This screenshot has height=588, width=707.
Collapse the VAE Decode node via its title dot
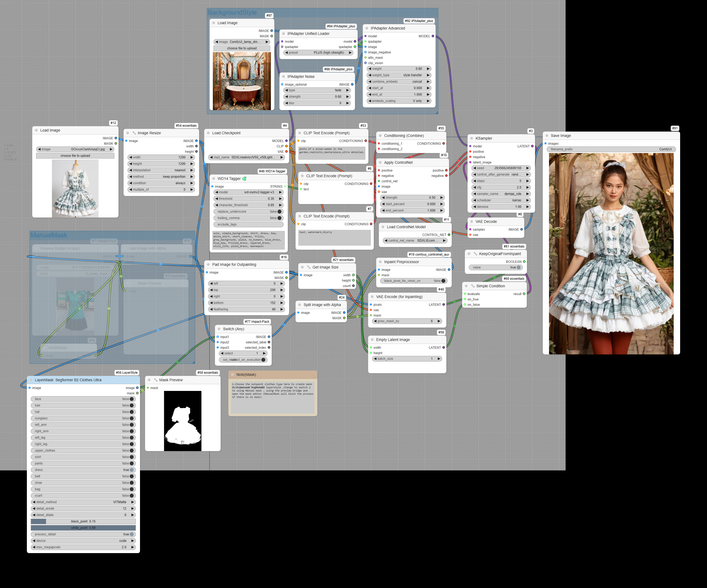[472, 222]
